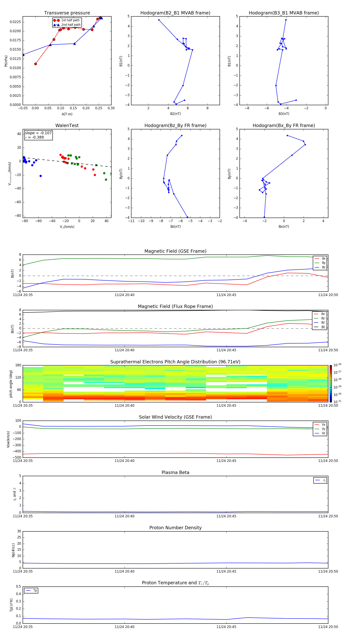Viewport: 351px width, 644px height.
Task: Click the 'Proton Number Density' plot title
Action: coord(175,528)
